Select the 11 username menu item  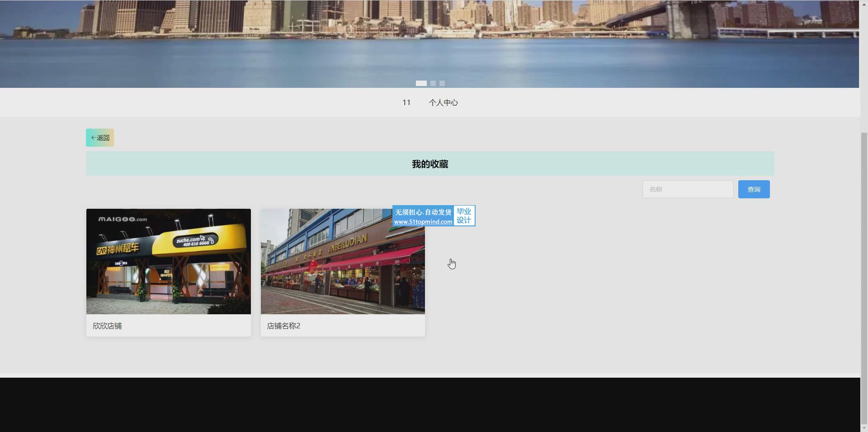(x=406, y=103)
